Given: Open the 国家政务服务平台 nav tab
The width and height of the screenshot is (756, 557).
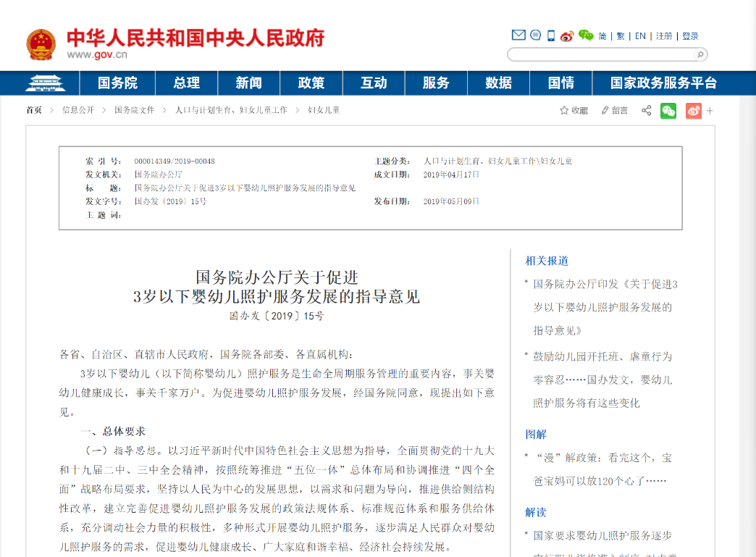Looking at the screenshot, I should click(x=663, y=83).
